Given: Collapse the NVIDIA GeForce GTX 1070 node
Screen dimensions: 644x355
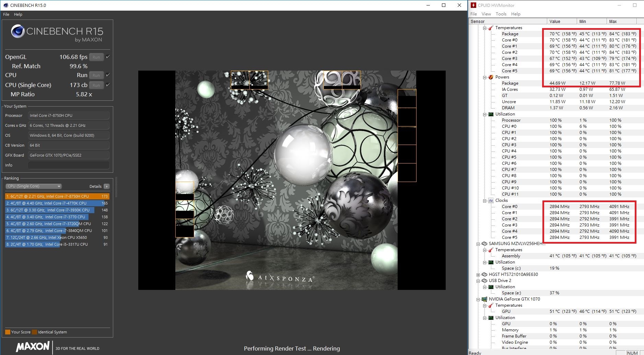Looking at the screenshot, I should 478,299.
